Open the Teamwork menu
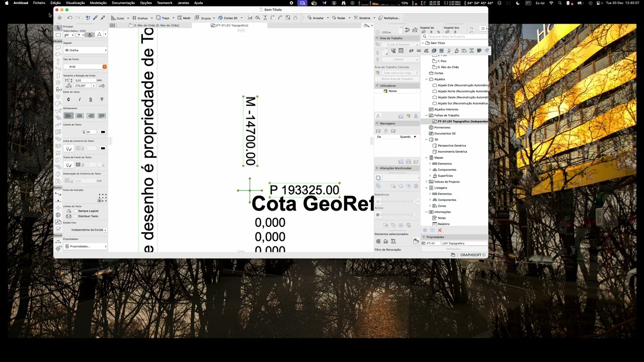Screen dimensions: 644x362 tap(165, 3)
